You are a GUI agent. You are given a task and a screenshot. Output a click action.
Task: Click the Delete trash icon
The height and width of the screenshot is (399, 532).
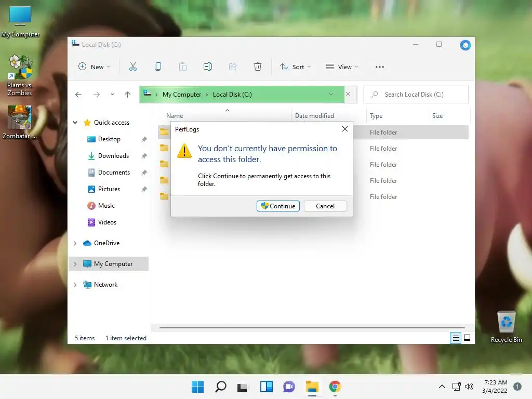(x=258, y=67)
